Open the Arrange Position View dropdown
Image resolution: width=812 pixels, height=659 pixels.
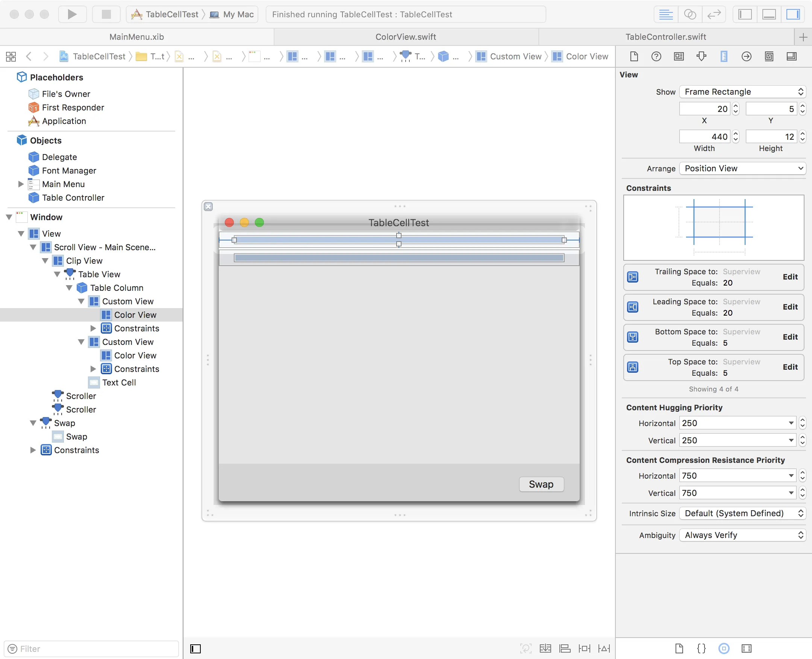(x=742, y=168)
